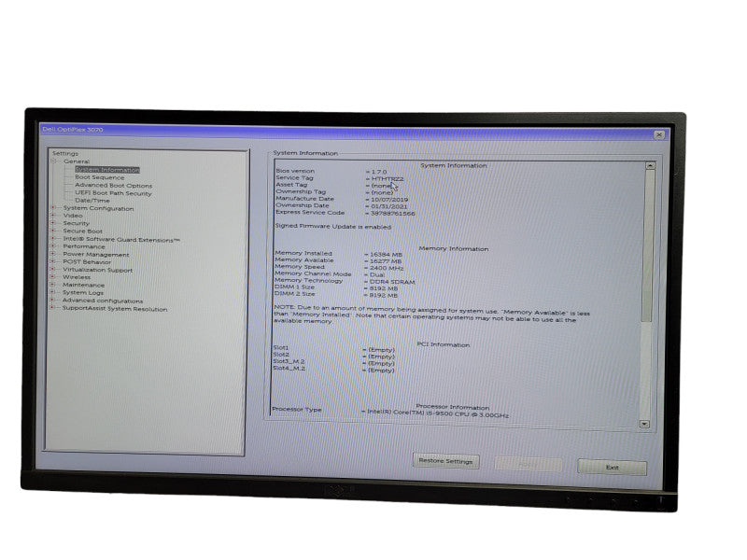The width and height of the screenshot is (747, 560).
Task: Click the scrollbar up arrow
Action: coord(650,166)
